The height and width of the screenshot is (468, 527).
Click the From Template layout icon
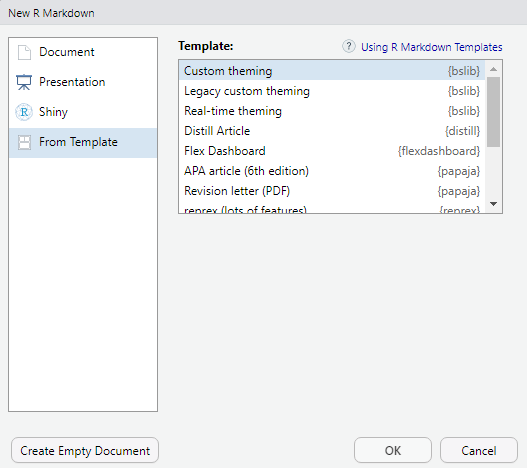pos(24,142)
